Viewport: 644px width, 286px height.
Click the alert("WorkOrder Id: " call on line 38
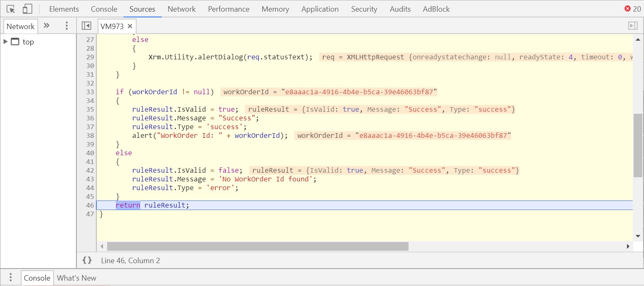click(210, 135)
